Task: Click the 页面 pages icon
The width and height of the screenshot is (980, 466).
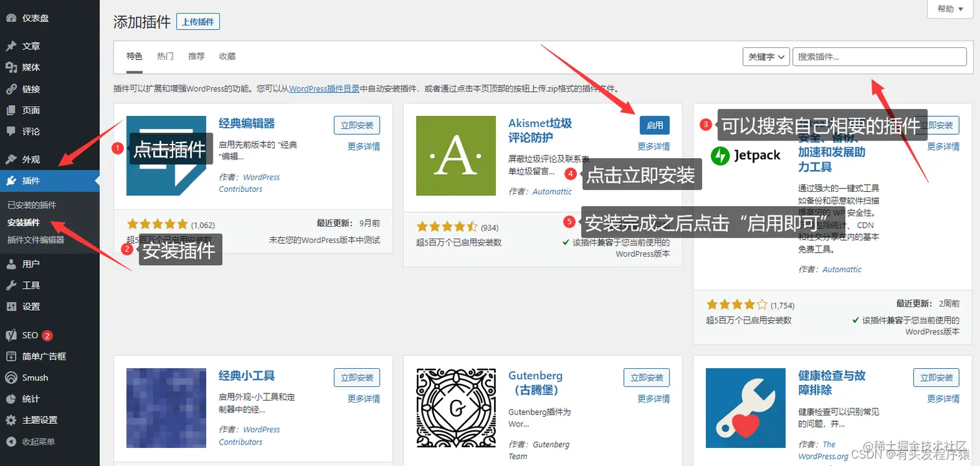Action: click(x=11, y=110)
